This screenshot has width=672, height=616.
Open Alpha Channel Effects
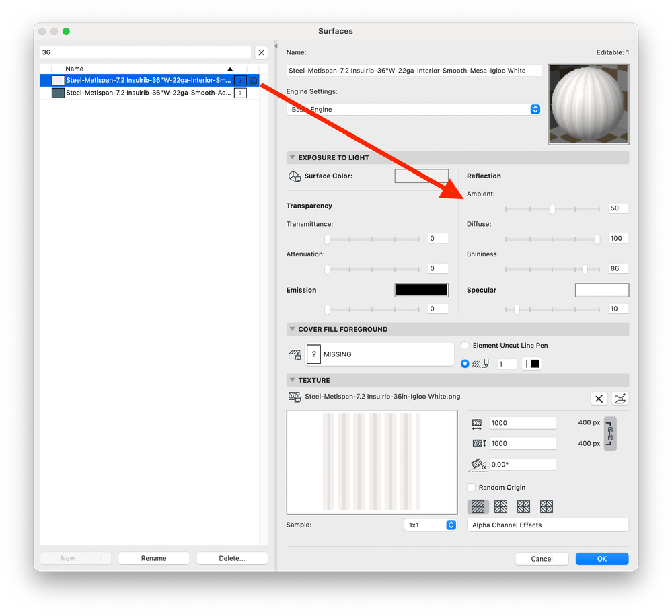(548, 525)
